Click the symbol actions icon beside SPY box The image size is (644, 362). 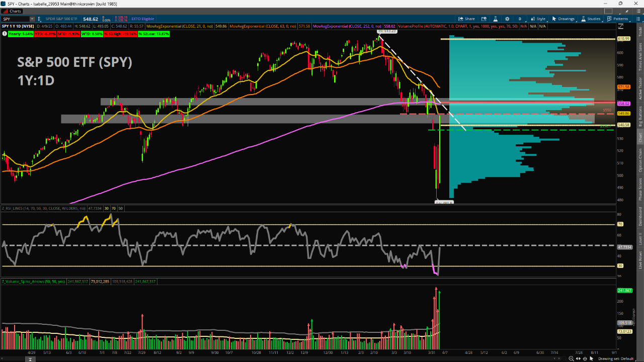tap(40, 19)
